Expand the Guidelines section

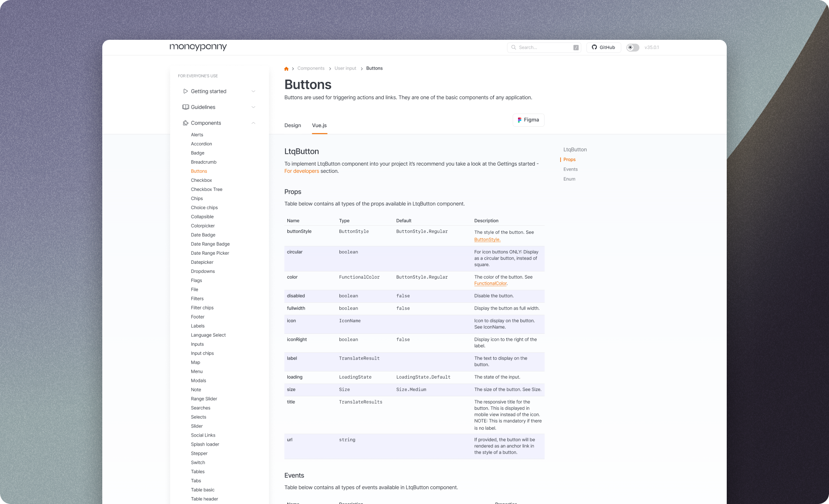(x=253, y=107)
